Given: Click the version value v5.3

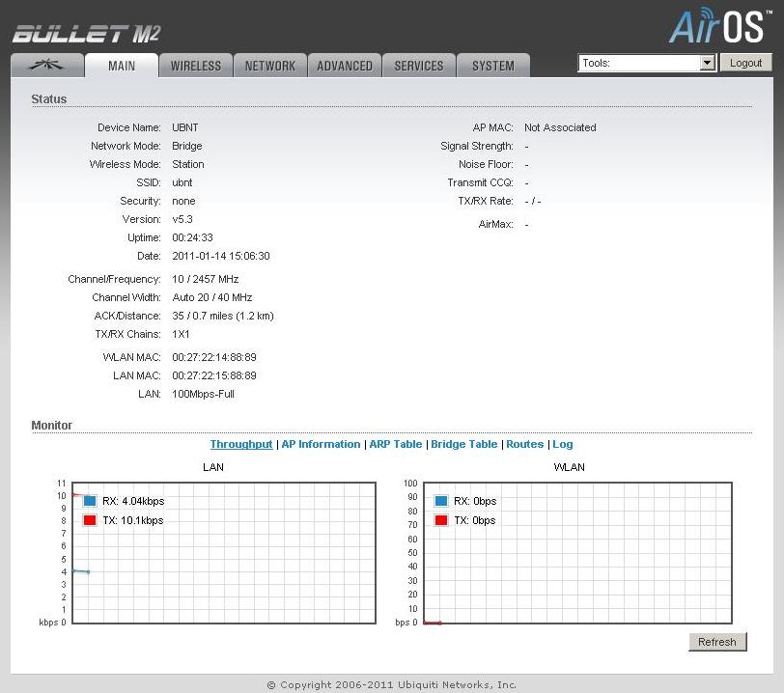Looking at the screenshot, I should pyautogui.click(x=182, y=219).
